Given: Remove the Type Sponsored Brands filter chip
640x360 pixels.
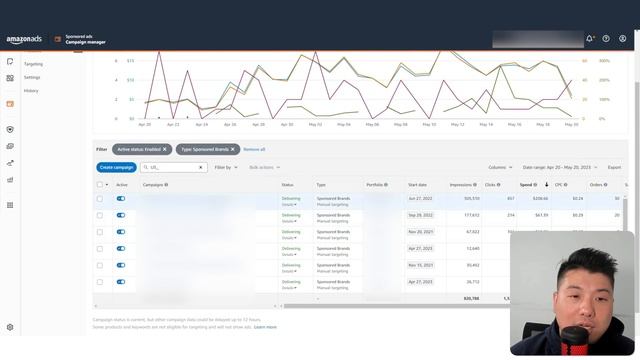Looking at the screenshot, I should point(233,149).
